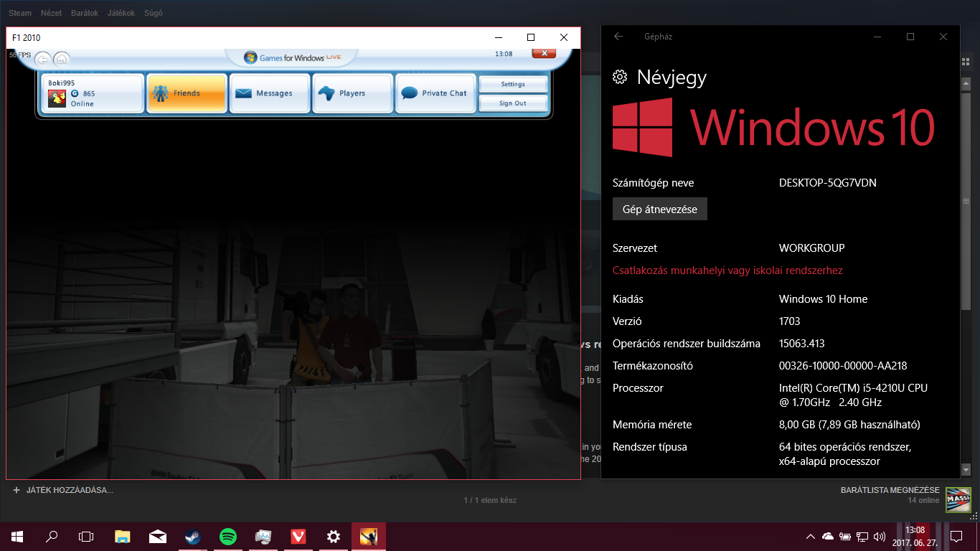The height and width of the screenshot is (551, 980).
Task: Open the home icon in the Live overlay
Action: click(x=62, y=60)
